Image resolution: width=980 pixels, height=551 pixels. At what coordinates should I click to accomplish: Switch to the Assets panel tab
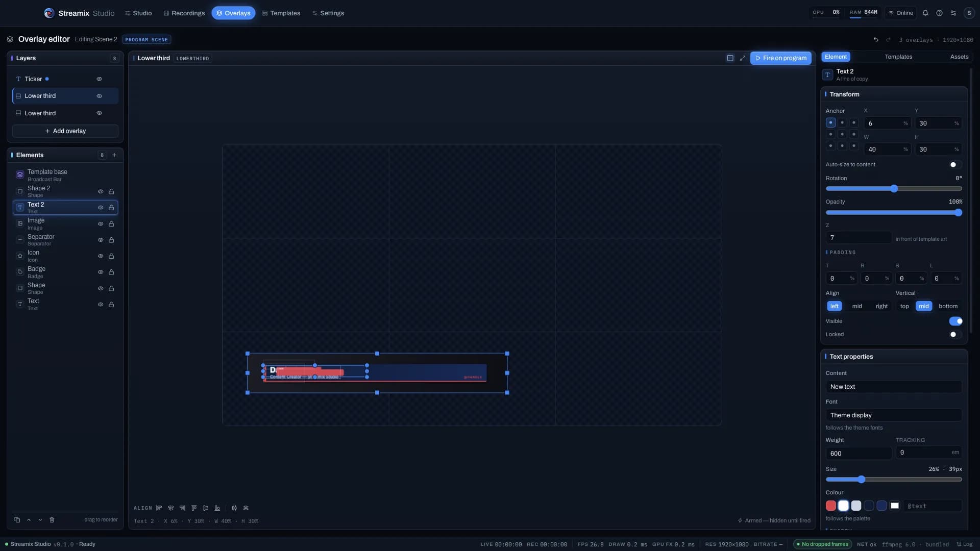click(x=959, y=57)
